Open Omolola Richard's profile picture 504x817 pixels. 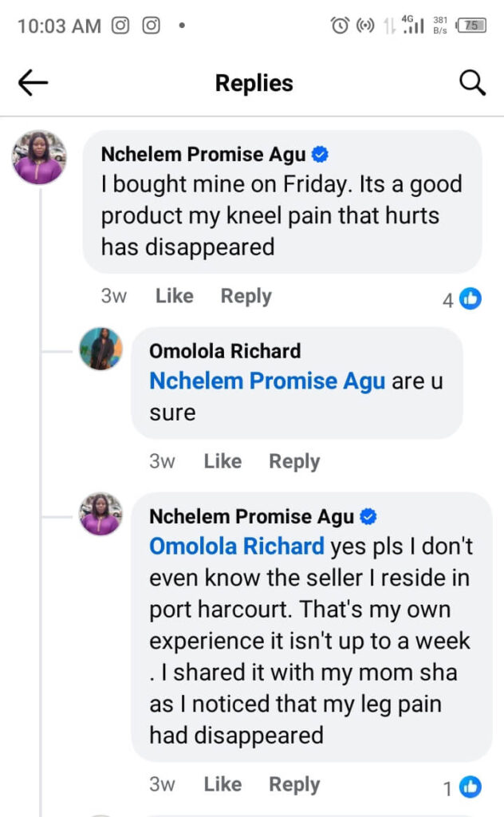(x=100, y=349)
